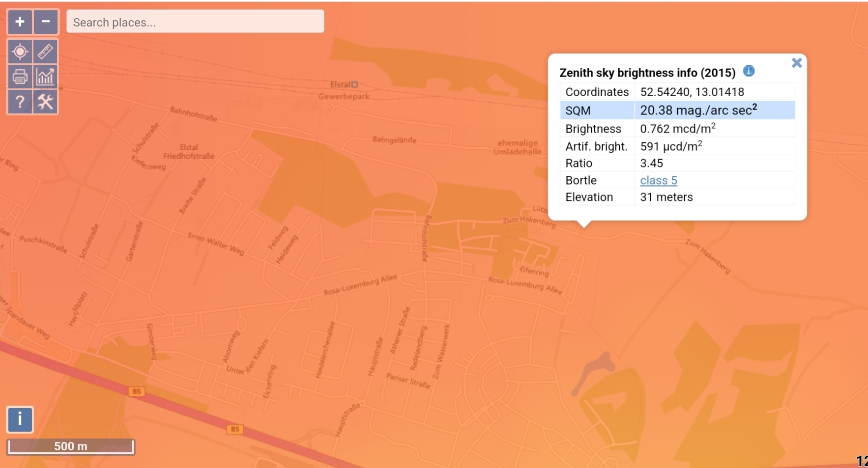Screen dimensions: 868x468
Task: Focus the Search places field
Action: [195, 22]
